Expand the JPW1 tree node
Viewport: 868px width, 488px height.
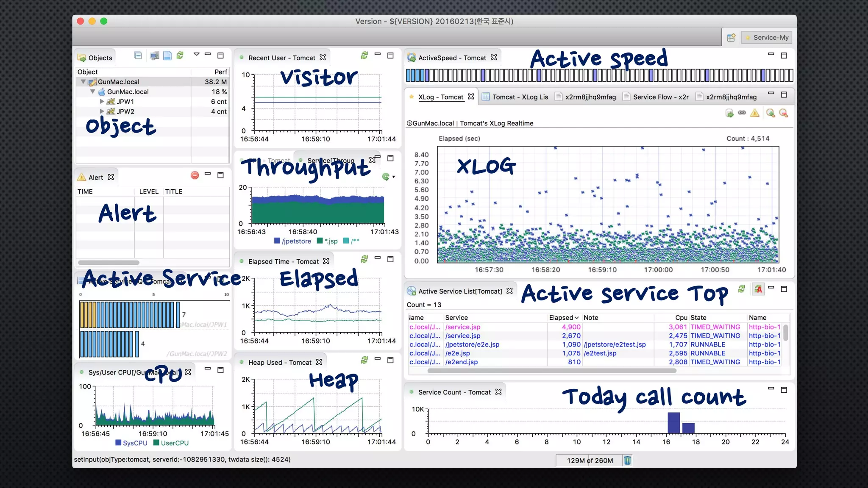(102, 102)
